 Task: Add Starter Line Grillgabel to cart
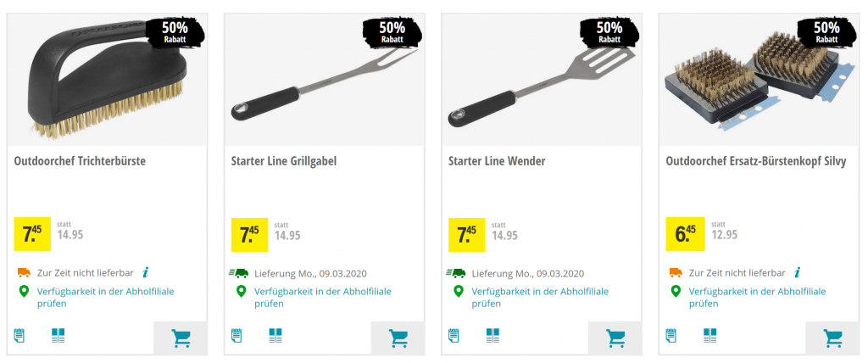(x=398, y=338)
